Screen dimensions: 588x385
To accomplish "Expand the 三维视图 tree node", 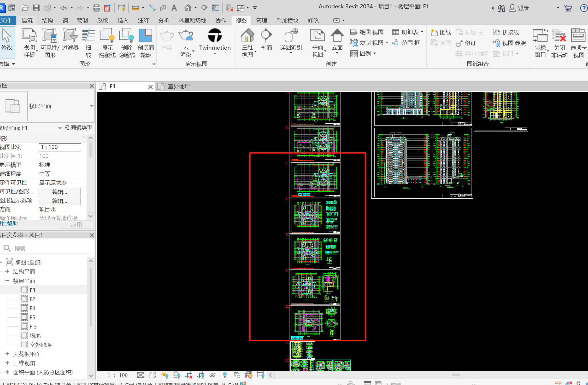I will [x=7, y=363].
